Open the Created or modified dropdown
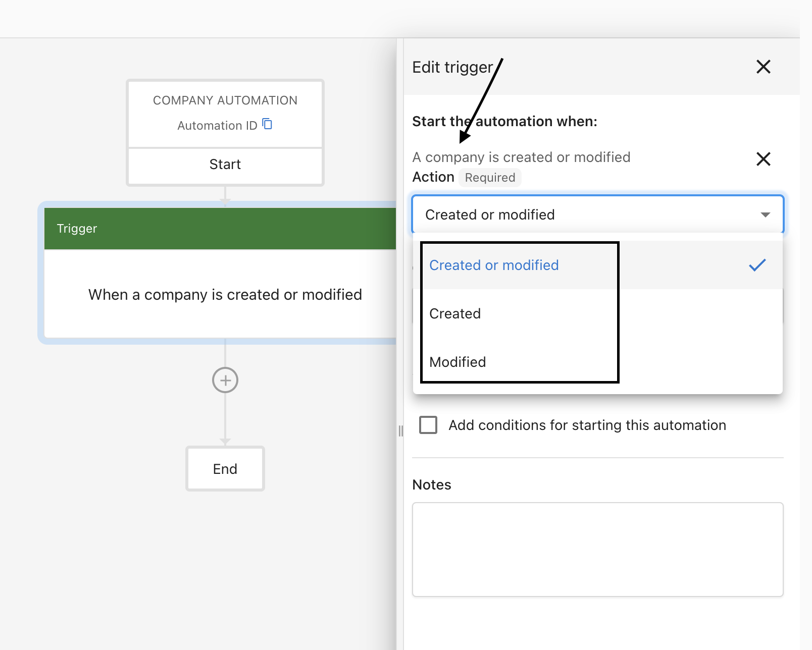812x650 pixels. tap(597, 214)
